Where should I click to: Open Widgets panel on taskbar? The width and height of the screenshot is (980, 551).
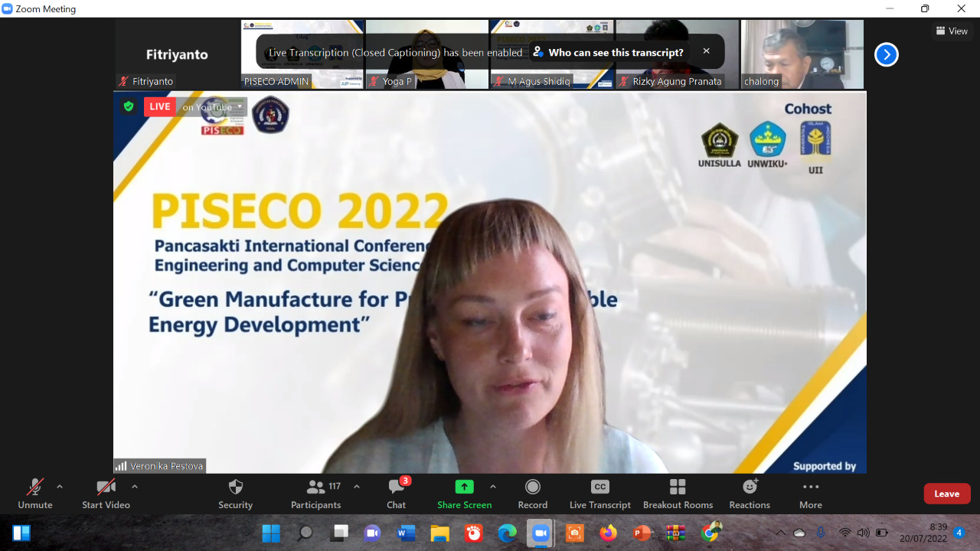click(21, 533)
